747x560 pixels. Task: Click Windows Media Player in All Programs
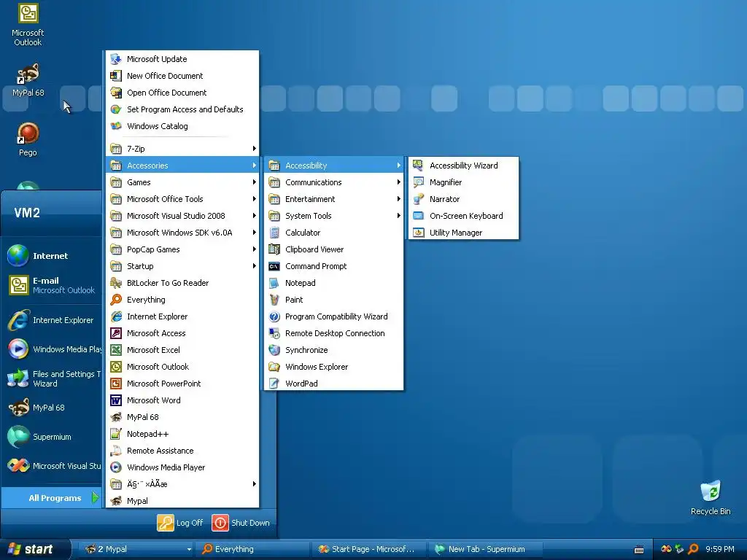pyautogui.click(x=182, y=467)
